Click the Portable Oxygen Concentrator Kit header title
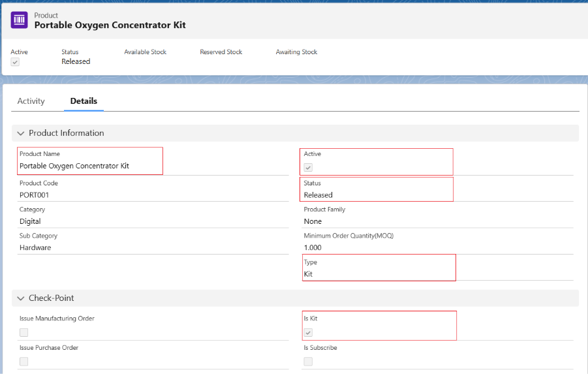The width and height of the screenshot is (588, 374). coord(110,25)
